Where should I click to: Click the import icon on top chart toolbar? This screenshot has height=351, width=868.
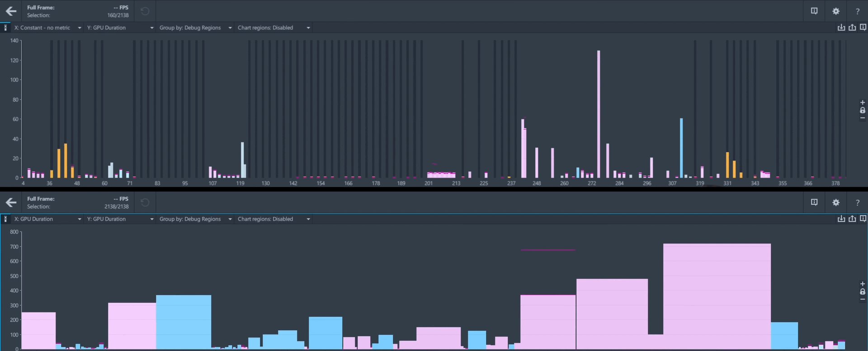coord(841,28)
